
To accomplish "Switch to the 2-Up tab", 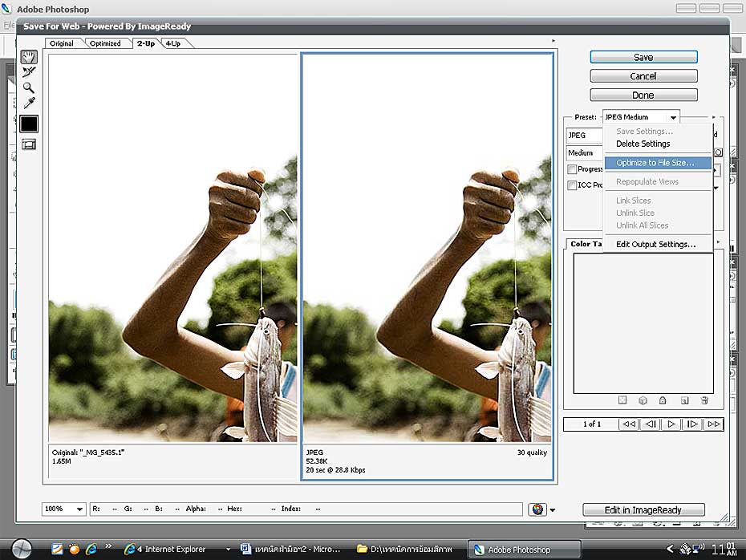I will 145,43.
